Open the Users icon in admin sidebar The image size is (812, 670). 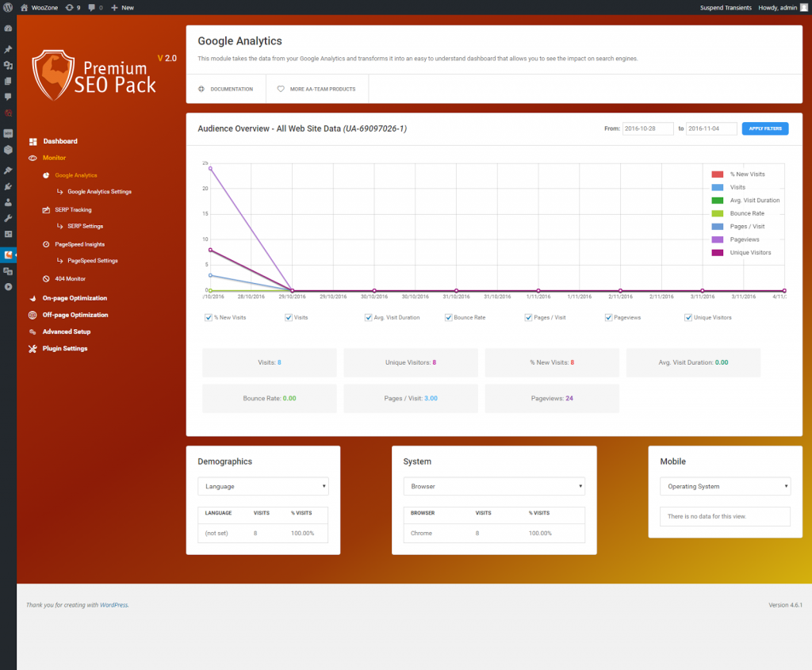8,202
